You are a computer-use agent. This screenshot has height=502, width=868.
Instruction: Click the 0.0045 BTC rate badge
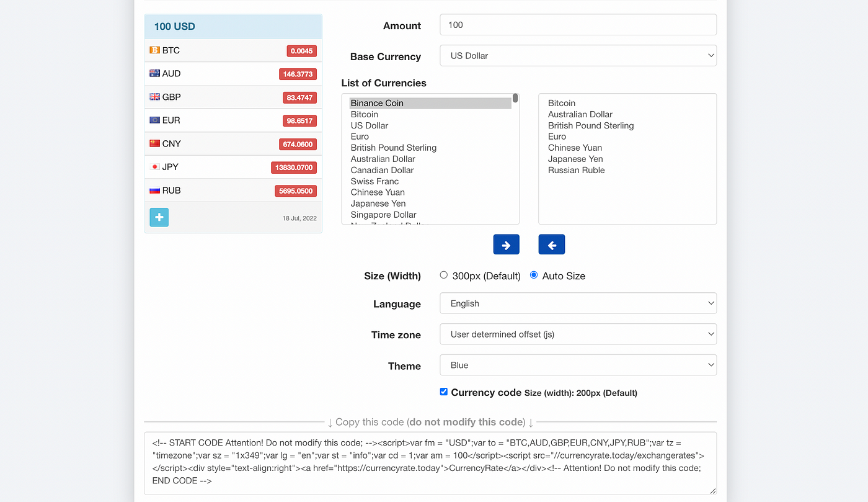pos(301,51)
